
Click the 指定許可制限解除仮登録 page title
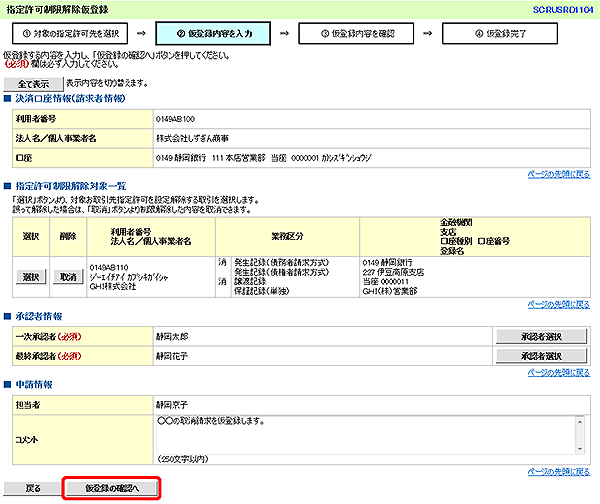55,8
